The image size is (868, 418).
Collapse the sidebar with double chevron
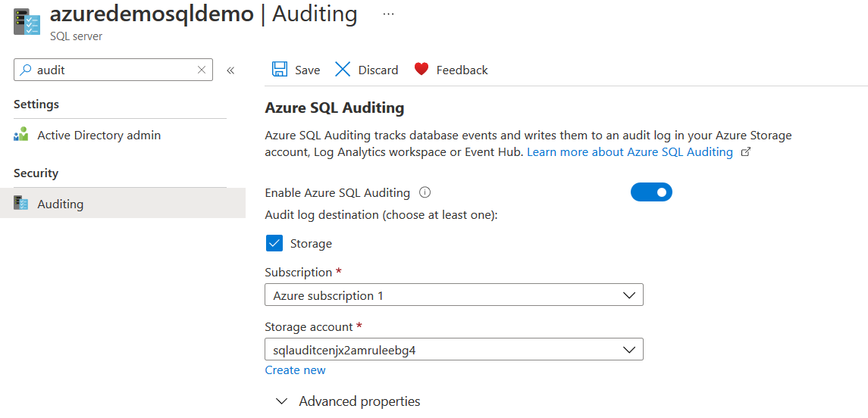tap(230, 70)
